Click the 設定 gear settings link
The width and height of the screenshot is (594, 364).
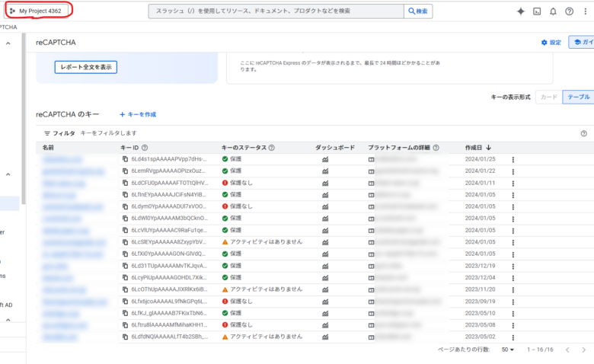pos(551,43)
